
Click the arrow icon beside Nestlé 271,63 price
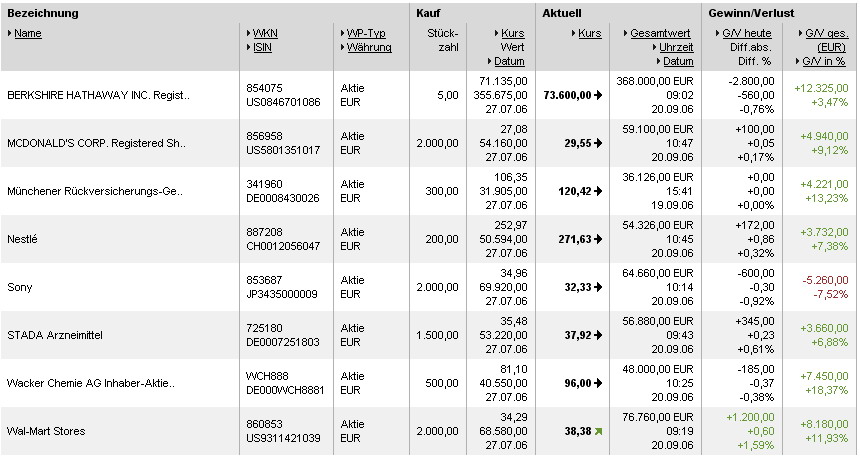pyautogui.click(x=598, y=239)
